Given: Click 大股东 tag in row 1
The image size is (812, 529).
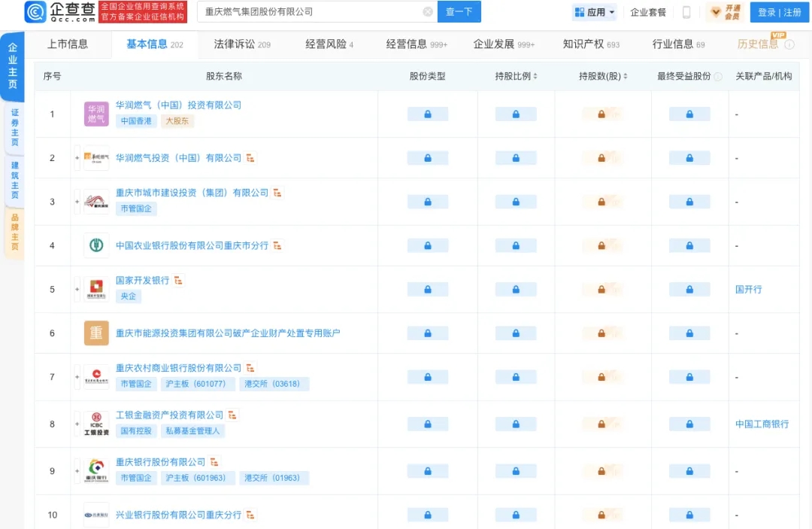Looking at the screenshot, I should point(177,120).
